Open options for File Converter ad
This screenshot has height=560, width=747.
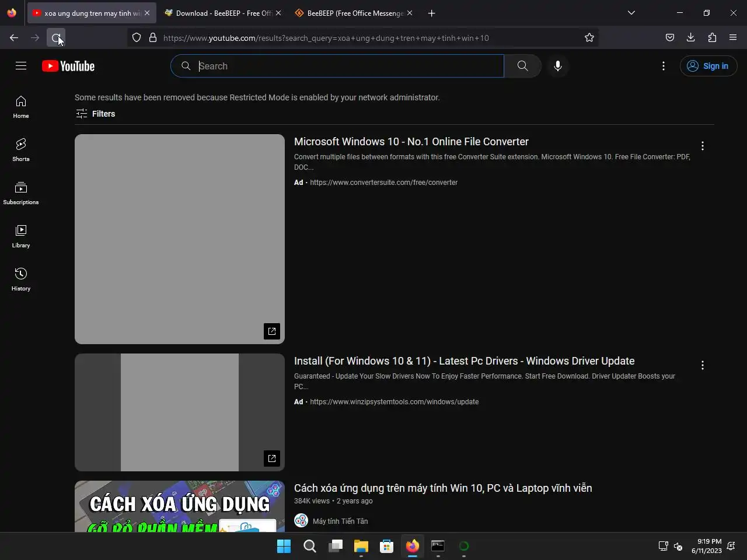pyautogui.click(x=703, y=146)
